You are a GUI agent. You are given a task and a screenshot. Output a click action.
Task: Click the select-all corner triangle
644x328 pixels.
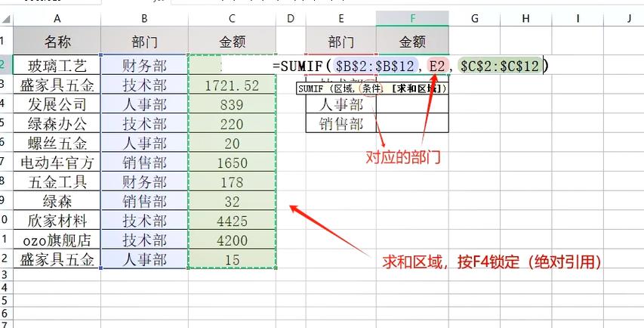point(7,18)
